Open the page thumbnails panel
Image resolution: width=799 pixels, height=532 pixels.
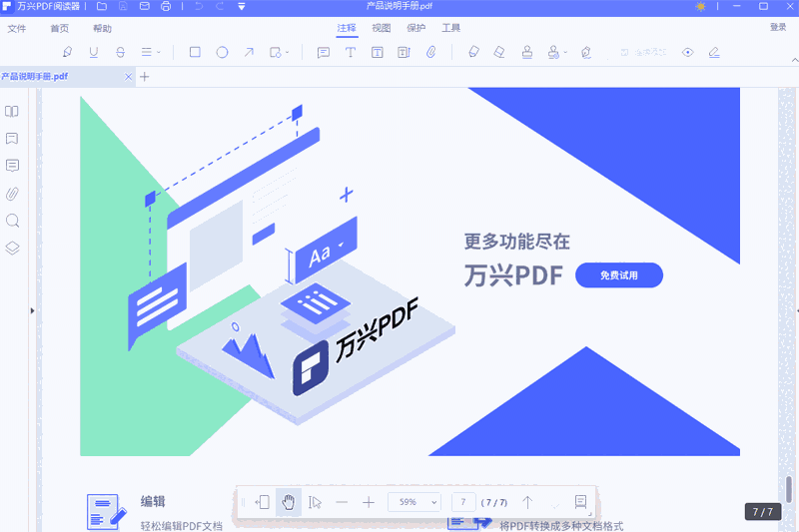(x=12, y=112)
